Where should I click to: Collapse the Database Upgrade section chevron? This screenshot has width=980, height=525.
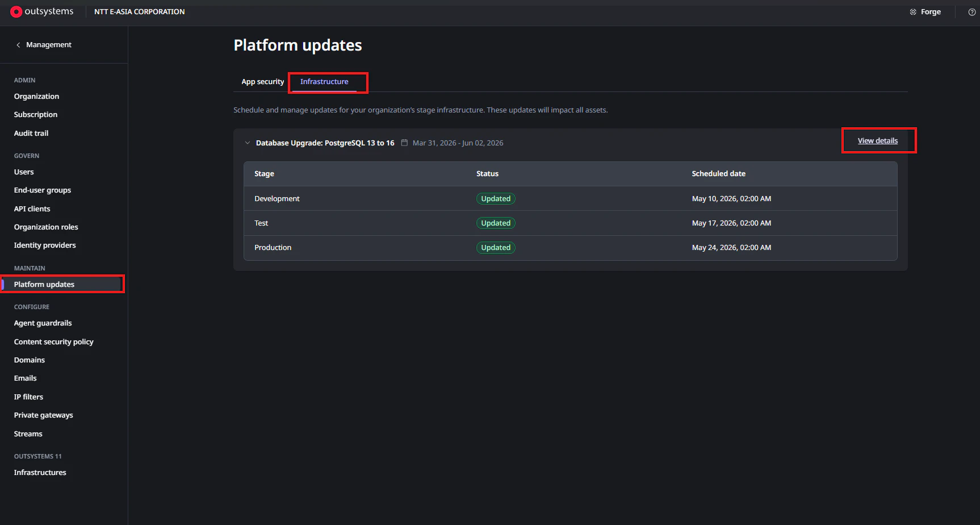point(248,143)
